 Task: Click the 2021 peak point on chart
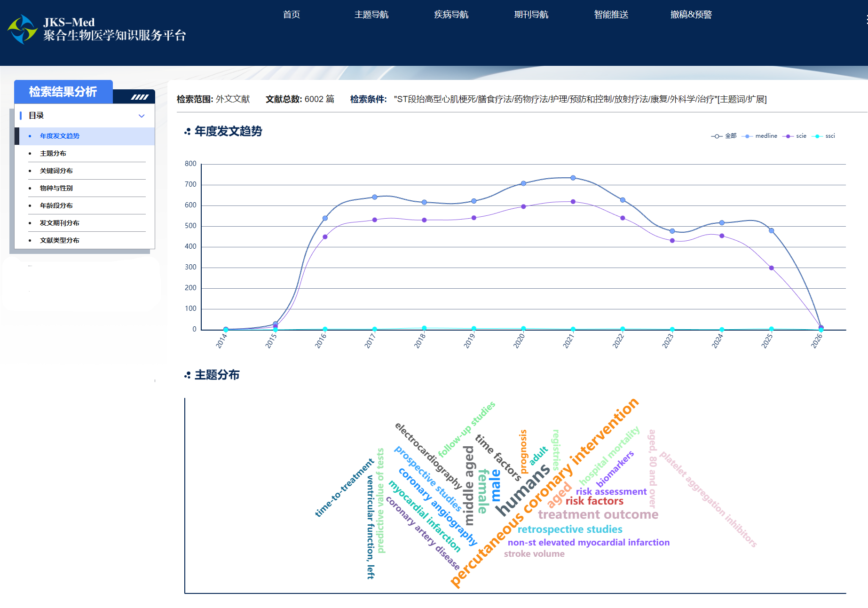coord(573,178)
